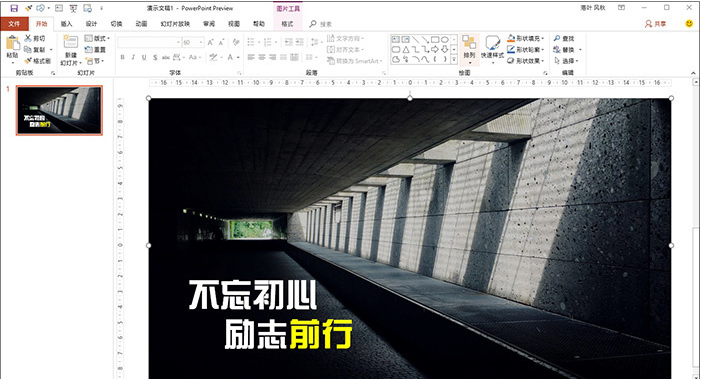Open the 节 section dropdown
This screenshot has height=379, width=701.
click(x=95, y=61)
